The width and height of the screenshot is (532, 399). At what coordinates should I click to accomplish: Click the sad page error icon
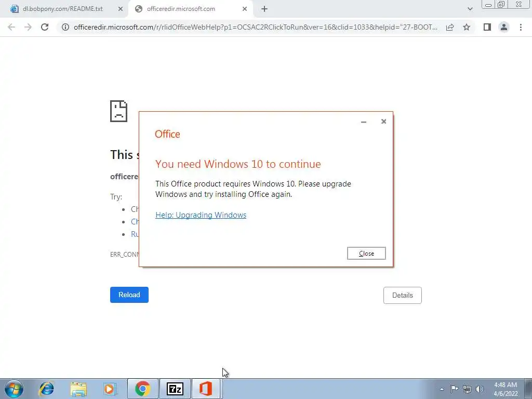(x=119, y=111)
